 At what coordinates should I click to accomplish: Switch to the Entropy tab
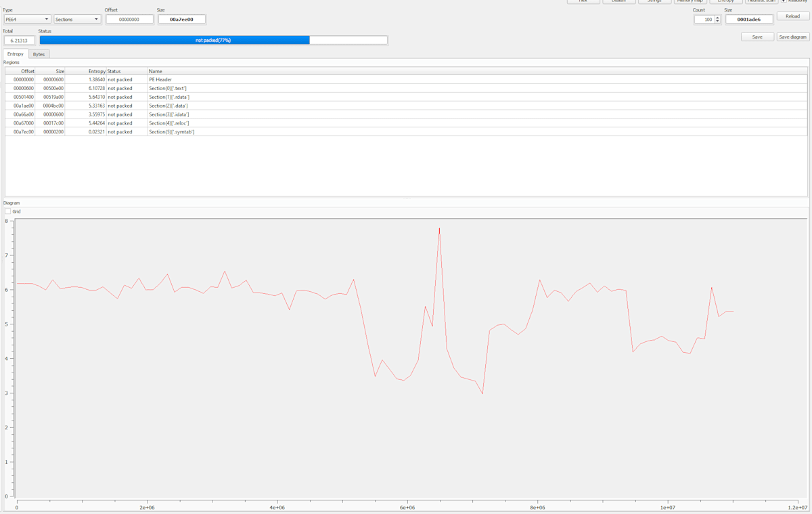coord(16,54)
